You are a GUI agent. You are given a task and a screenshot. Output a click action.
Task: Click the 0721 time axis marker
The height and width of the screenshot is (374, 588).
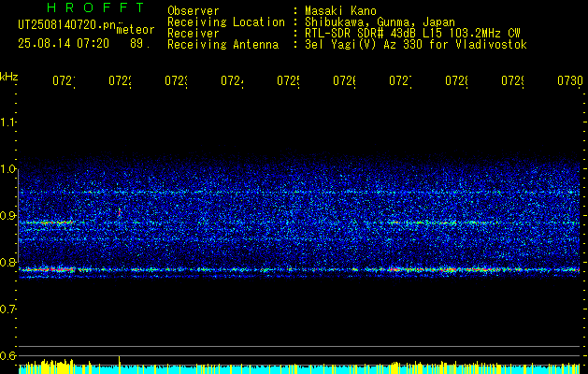tap(64, 81)
